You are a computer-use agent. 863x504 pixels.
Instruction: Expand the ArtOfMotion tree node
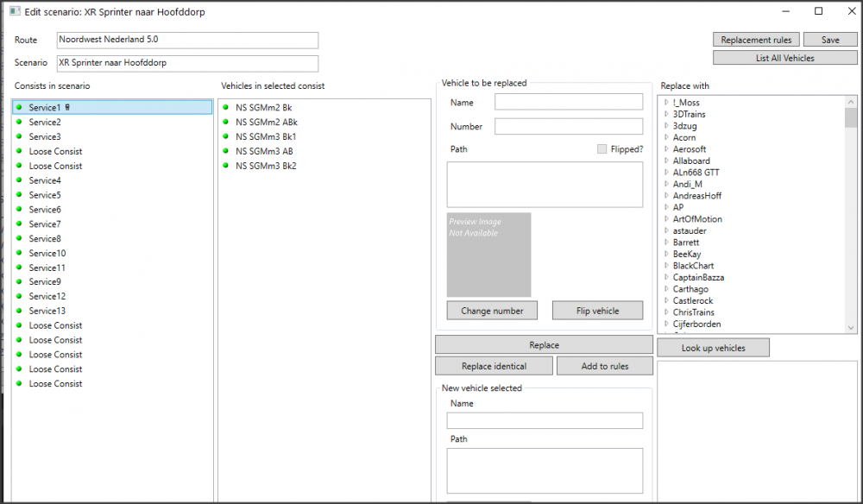click(666, 219)
